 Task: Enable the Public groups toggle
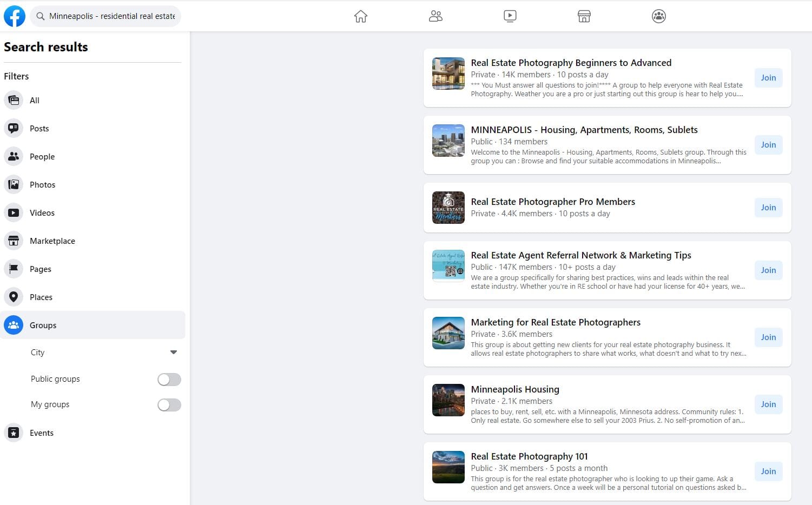pos(169,380)
